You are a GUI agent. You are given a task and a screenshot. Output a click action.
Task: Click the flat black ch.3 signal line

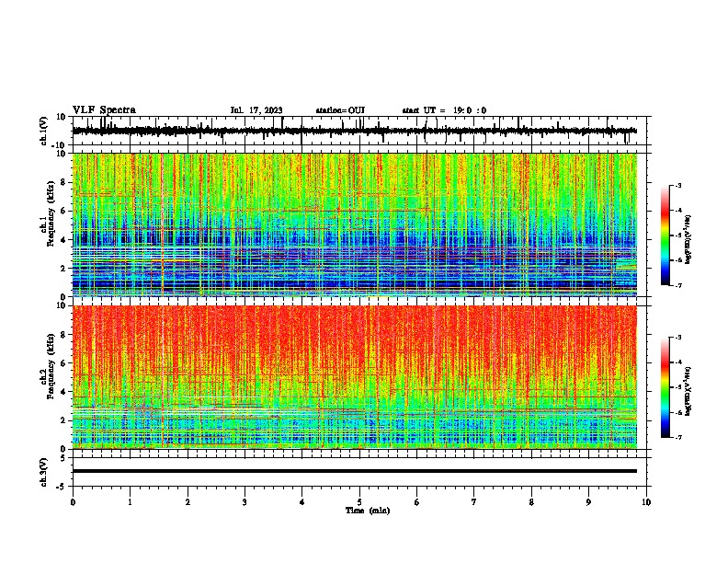[x=354, y=471]
